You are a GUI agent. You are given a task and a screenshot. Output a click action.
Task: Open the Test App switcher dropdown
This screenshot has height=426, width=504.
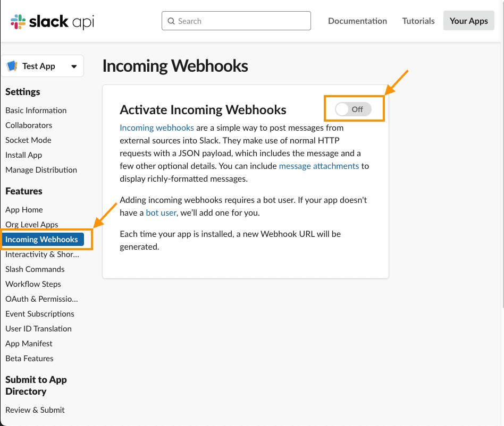[x=74, y=65]
